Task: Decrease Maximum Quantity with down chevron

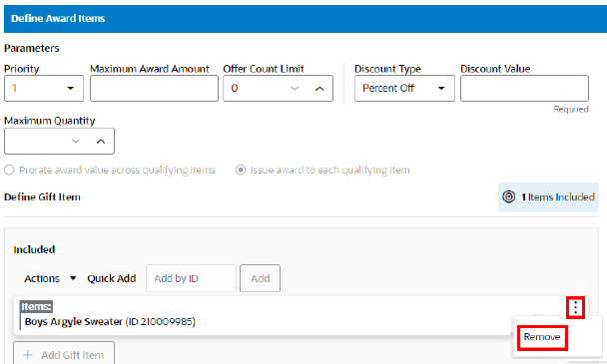Action: tap(76, 142)
